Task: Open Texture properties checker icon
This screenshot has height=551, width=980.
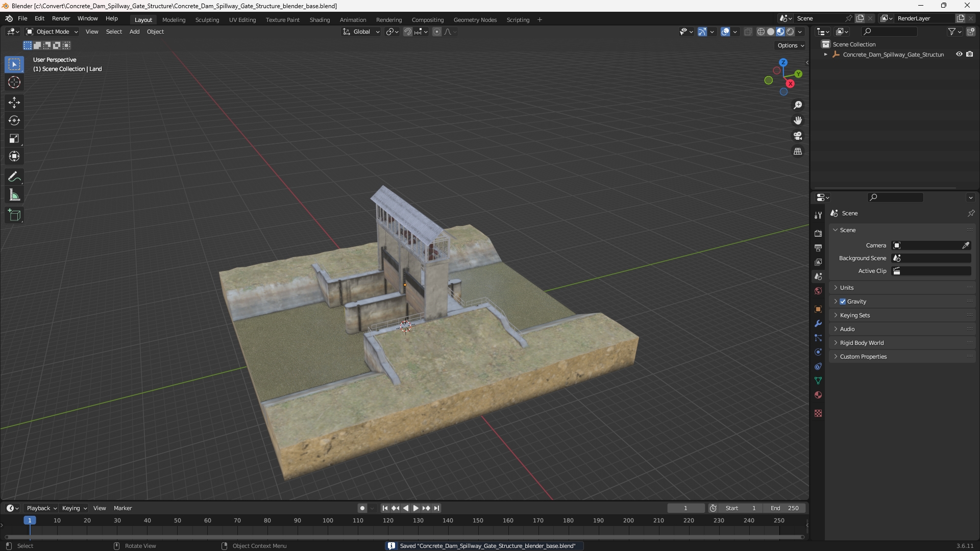Action: 818,413
